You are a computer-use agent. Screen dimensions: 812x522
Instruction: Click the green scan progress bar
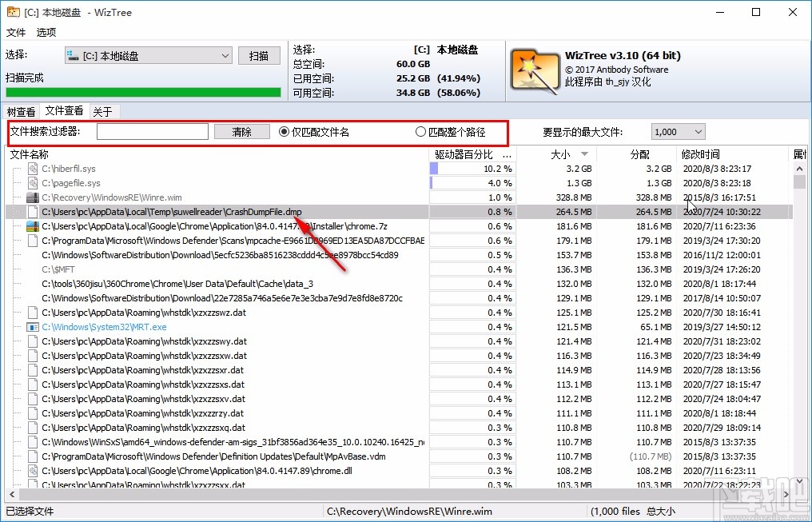(x=142, y=92)
